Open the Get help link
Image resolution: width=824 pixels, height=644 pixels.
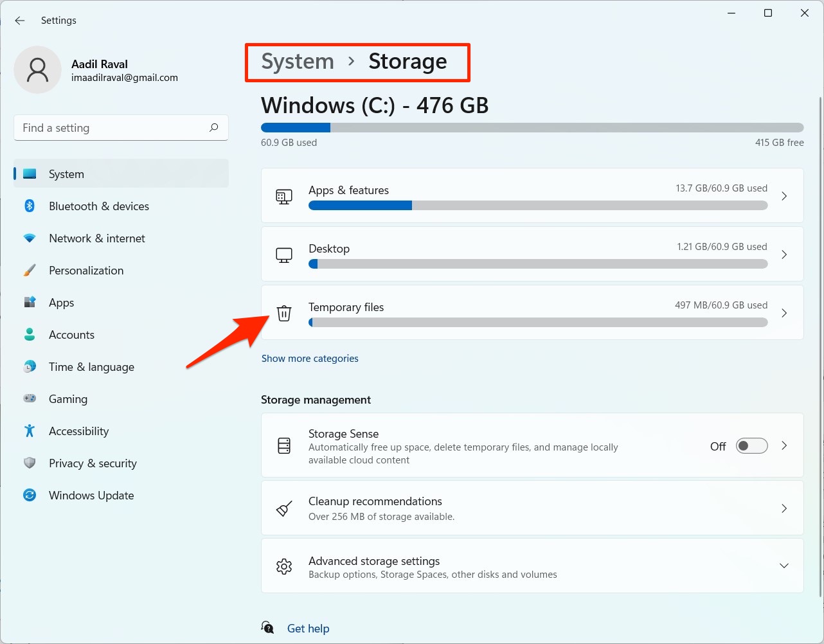[308, 629]
